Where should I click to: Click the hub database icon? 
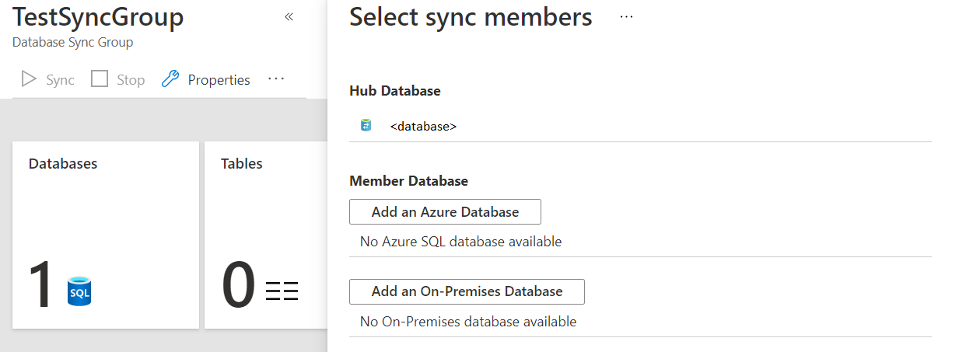tap(366, 125)
